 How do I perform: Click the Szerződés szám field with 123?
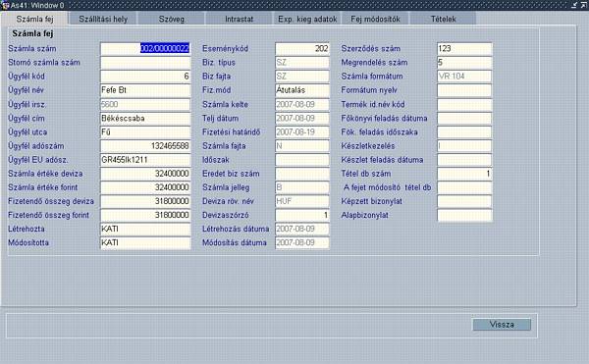(464, 48)
